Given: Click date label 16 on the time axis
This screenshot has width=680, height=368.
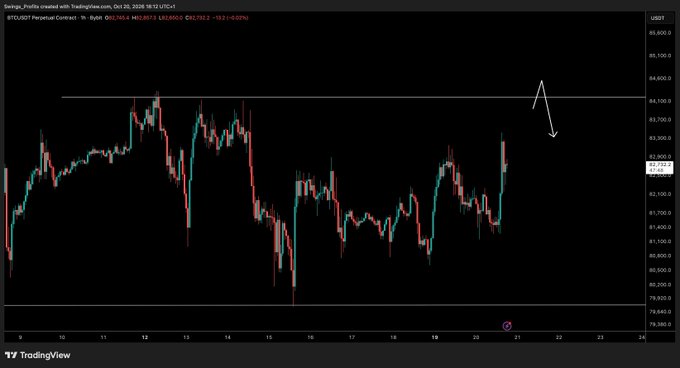Looking at the screenshot, I should tap(311, 337).
